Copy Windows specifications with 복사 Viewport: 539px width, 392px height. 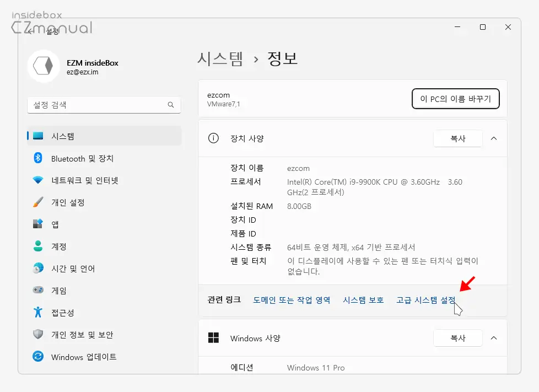coord(458,337)
